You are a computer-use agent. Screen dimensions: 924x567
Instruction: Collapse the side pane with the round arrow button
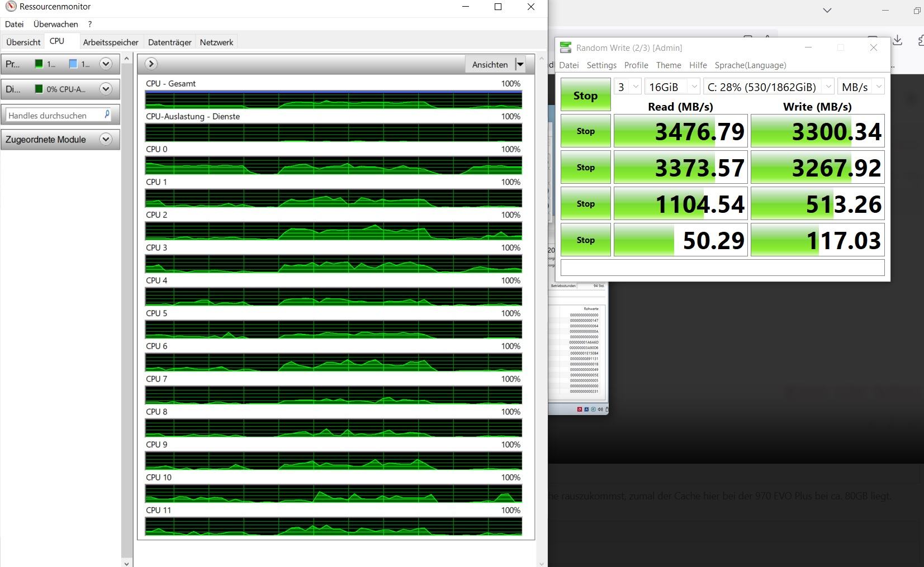pyautogui.click(x=151, y=64)
